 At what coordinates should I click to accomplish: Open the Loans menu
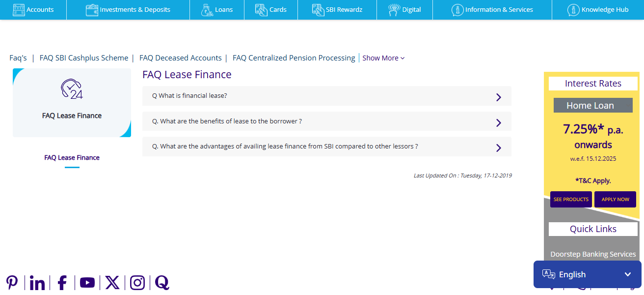pyautogui.click(x=217, y=10)
